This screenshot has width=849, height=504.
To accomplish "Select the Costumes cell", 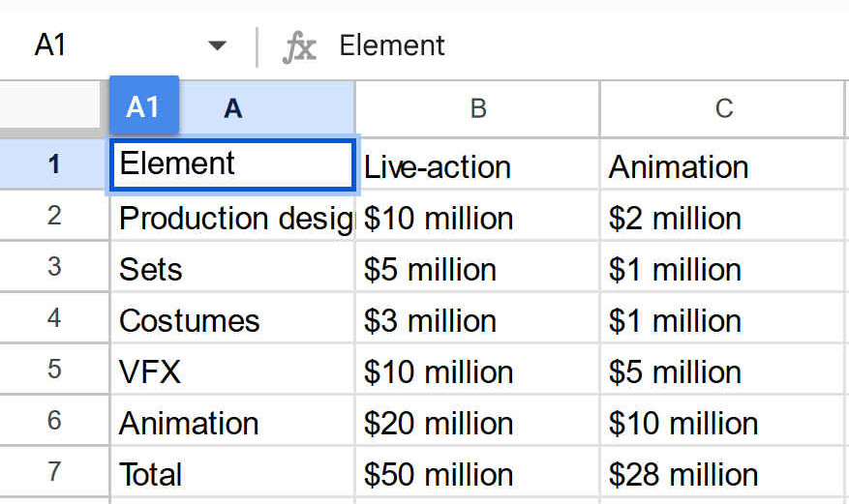I will click(x=232, y=320).
